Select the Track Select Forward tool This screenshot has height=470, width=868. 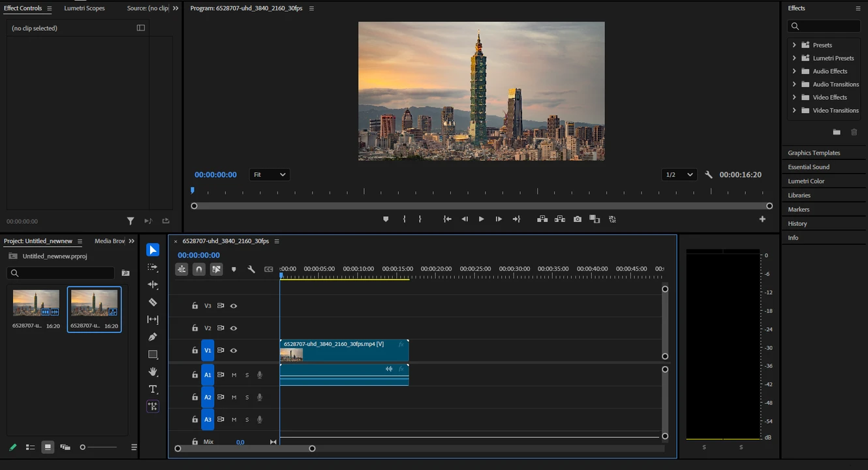click(153, 268)
